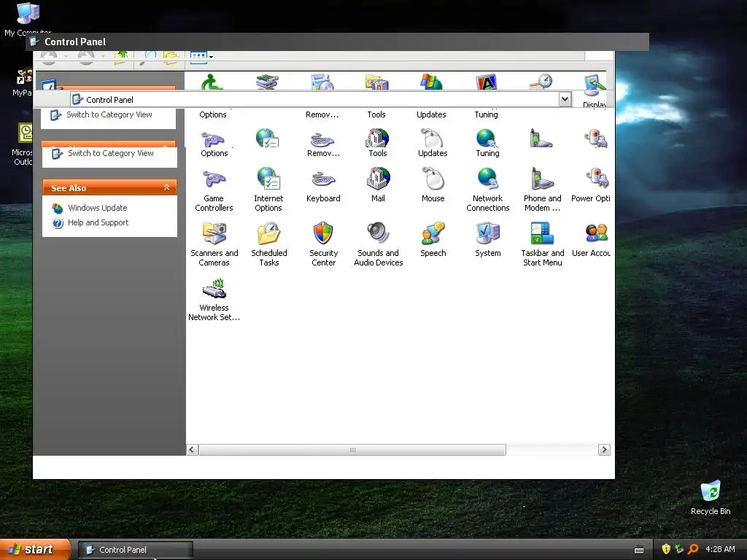The height and width of the screenshot is (560, 747).
Task: Open Scanners and Cameras
Action: tap(214, 245)
